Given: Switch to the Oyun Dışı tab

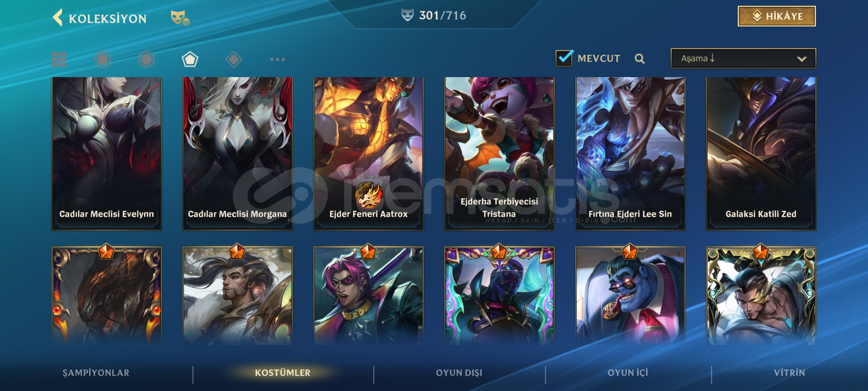Looking at the screenshot, I should (459, 373).
